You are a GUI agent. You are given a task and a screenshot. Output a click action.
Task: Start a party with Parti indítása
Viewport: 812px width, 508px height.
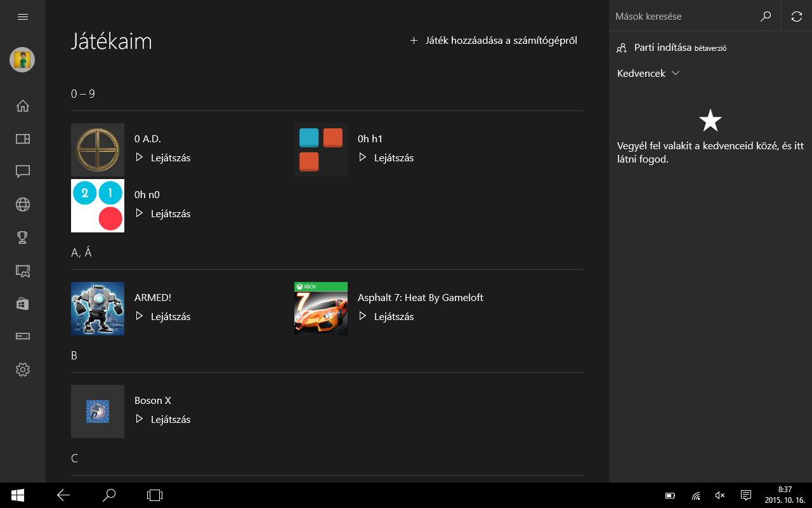click(672, 48)
